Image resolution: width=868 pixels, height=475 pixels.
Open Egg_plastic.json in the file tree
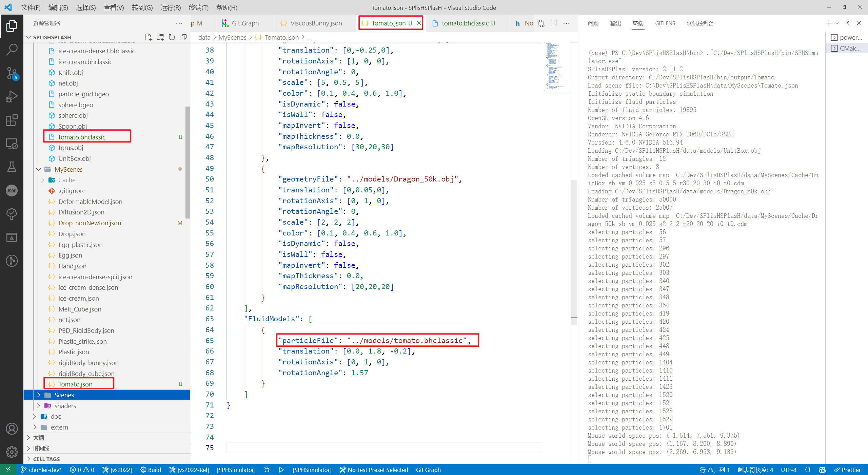[80, 245]
